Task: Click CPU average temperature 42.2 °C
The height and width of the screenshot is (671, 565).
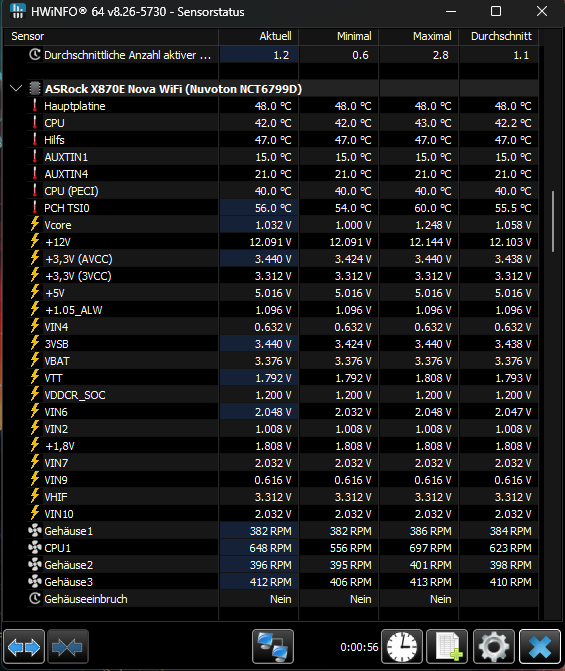Action: pos(513,123)
